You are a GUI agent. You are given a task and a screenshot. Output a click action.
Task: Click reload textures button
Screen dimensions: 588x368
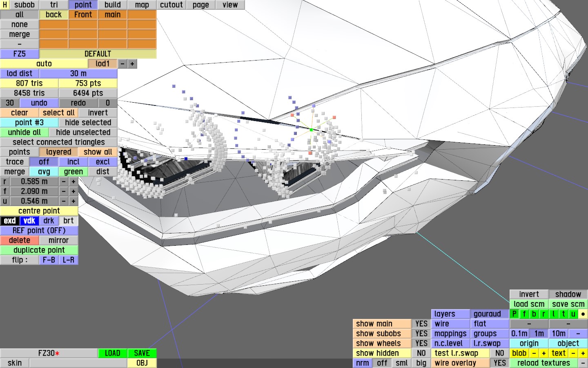(x=544, y=363)
